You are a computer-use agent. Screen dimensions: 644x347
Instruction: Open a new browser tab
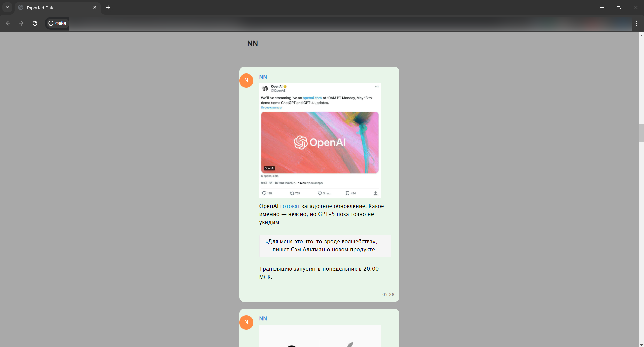pyautogui.click(x=108, y=7)
